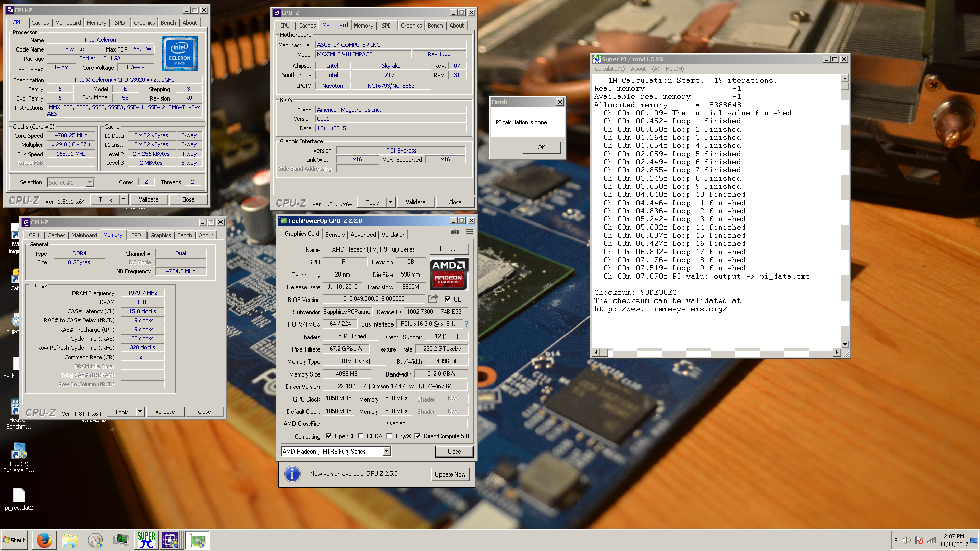Open GPU-Z hamburger menu
Image resolution: width=980 pixels, height=551 pixels.
pyautogui.click(x=469, y=232)
